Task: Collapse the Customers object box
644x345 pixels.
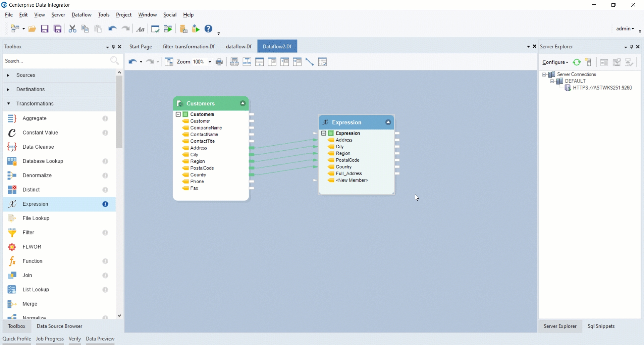Action: point(243,104)
